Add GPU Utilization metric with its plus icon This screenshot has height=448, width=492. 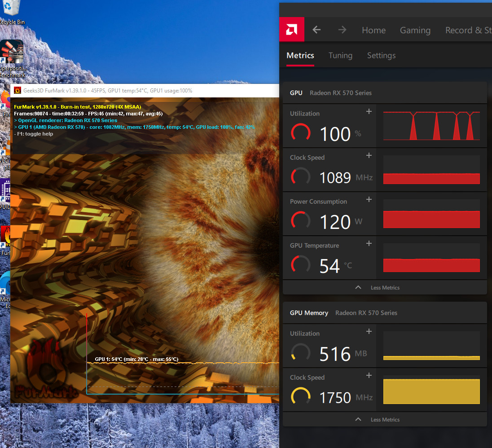(369, 111)
